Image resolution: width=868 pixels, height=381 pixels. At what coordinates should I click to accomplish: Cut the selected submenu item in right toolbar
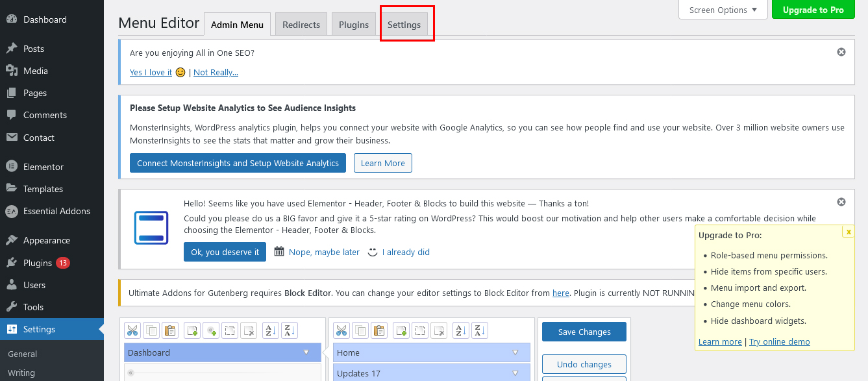pyautogui.click(x=341, y=330)
